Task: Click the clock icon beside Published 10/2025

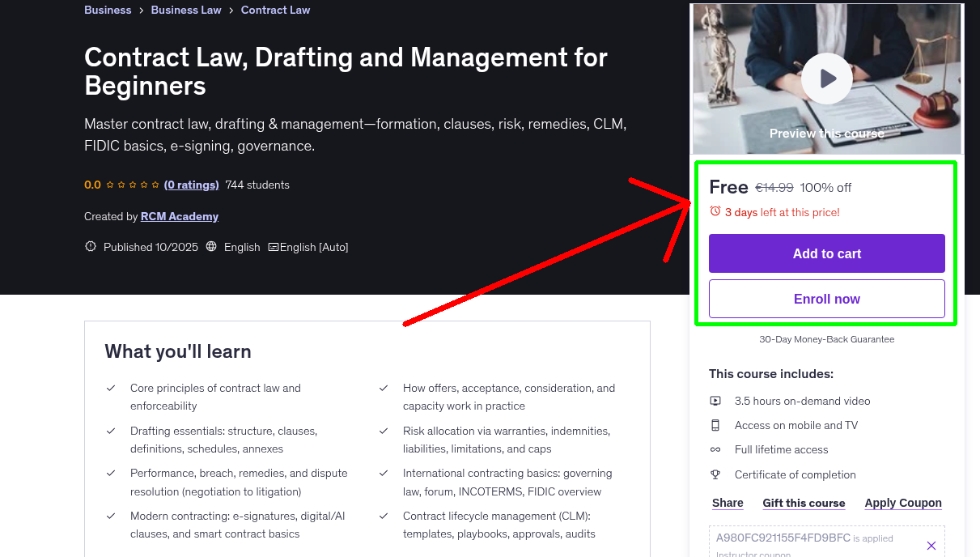Action: click(x=90, y=247)
